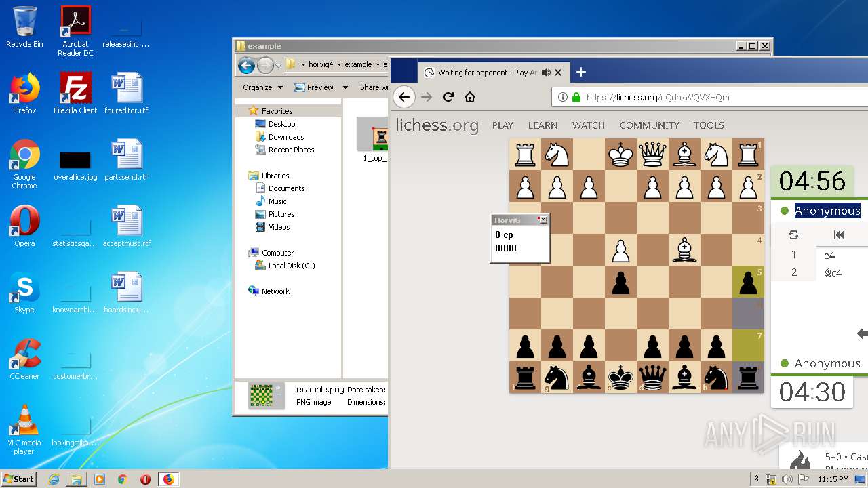Click the highlighted Anonymous opponent name
Screen dimensions: 868x488
[827, 211]
